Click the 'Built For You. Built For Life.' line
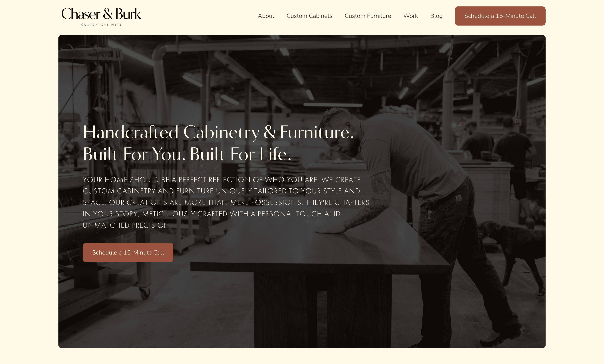 [x=187, y=154]
